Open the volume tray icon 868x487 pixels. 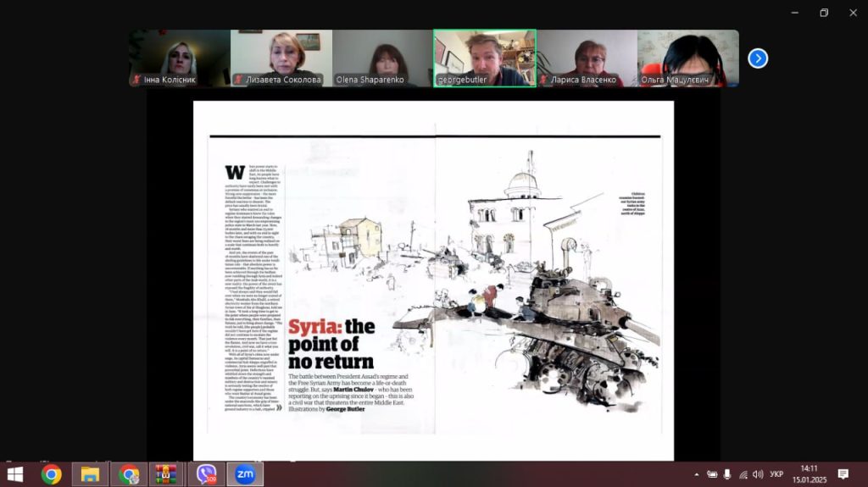pyautogui.click(x=758, y=474)
